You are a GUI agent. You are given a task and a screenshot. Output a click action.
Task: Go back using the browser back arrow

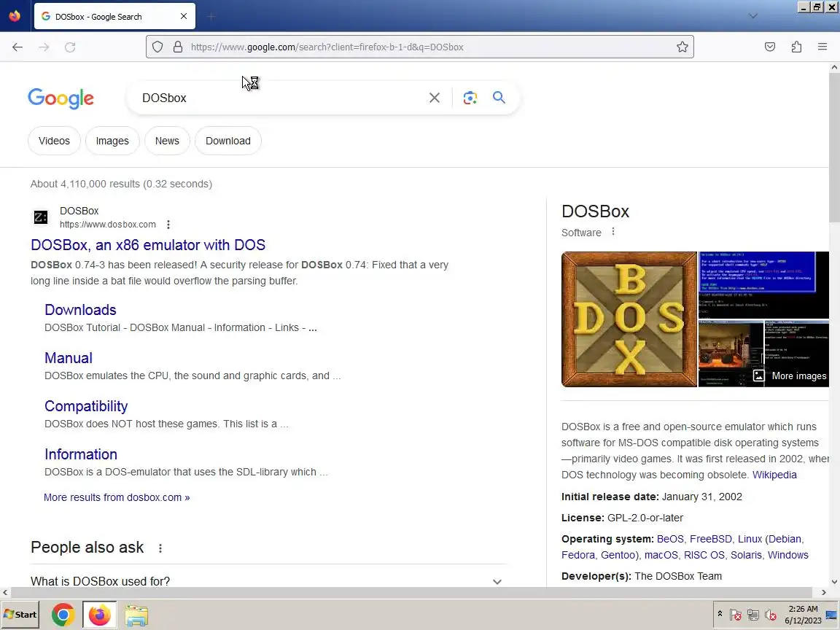pyautogui.click(x=17, y=47)
